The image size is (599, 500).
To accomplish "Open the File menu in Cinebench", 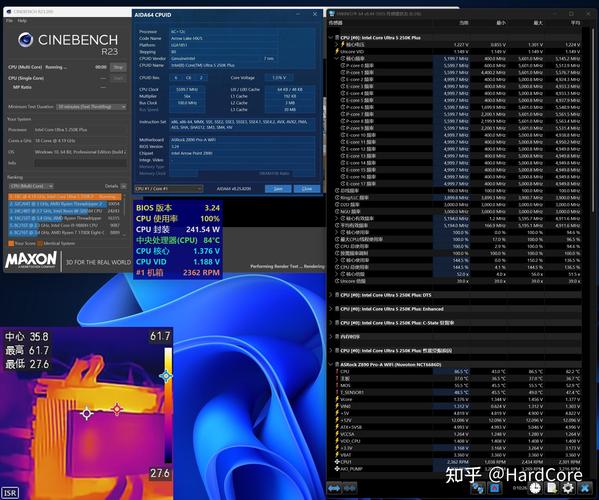I will point(10,21).
